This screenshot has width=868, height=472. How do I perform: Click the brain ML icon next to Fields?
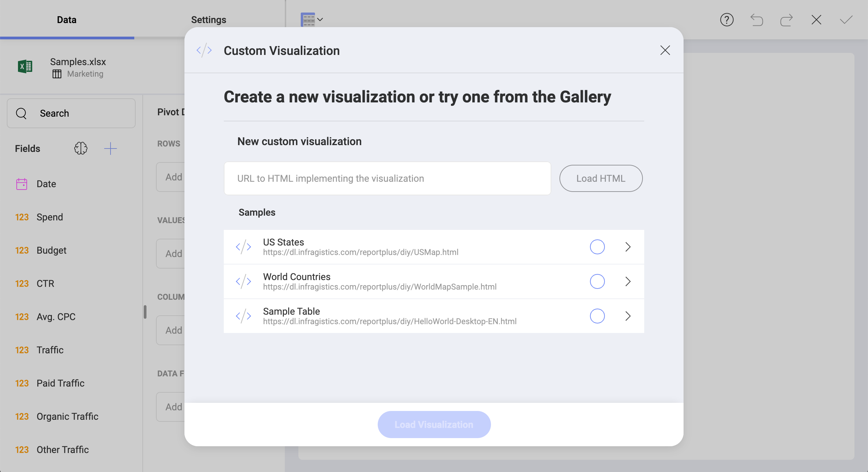click(81, 148)
